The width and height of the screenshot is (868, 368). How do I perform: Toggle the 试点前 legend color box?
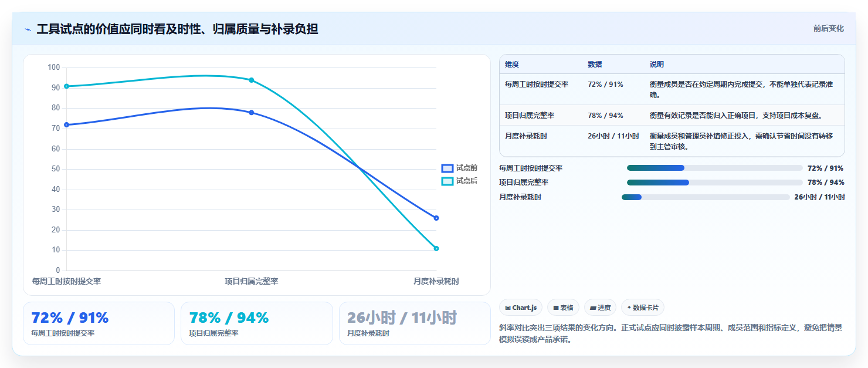coord(447,168)
